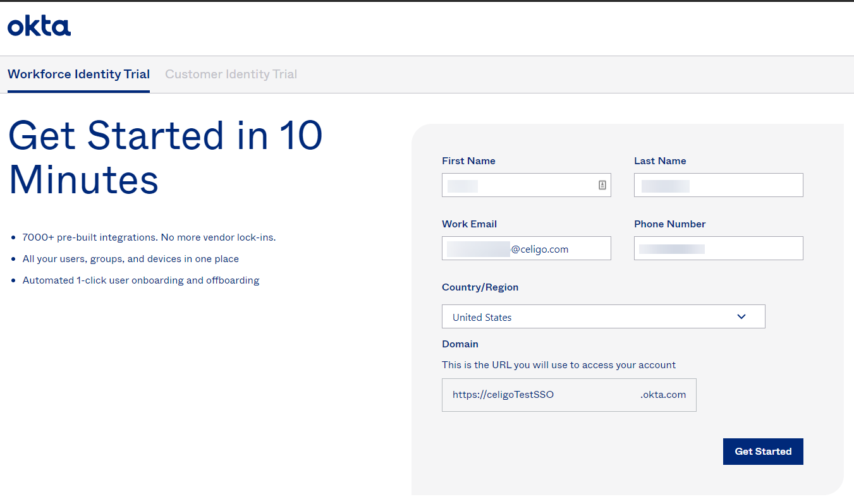Image resolution: width=854 pixels, height=504 pixels.
Task: Click the ".okta.com" domain suffix
Action: click(x=663, y=395)
